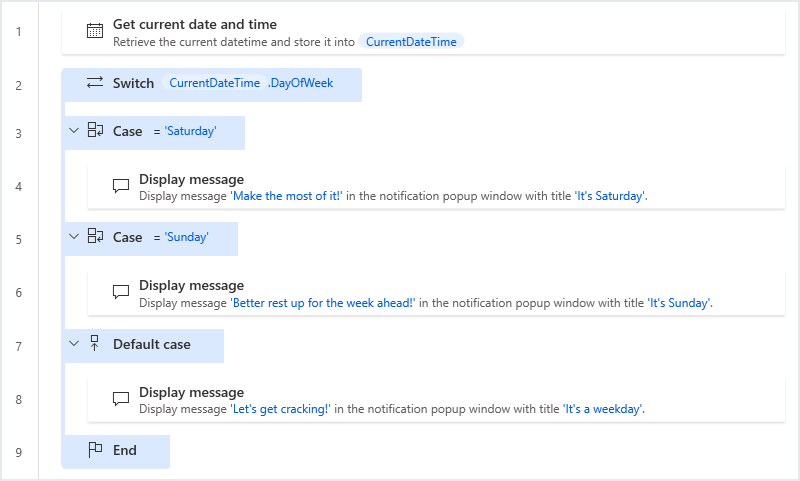
Task: Click the 'Let's get cracking!' message text
Action: tap(281, 409)
